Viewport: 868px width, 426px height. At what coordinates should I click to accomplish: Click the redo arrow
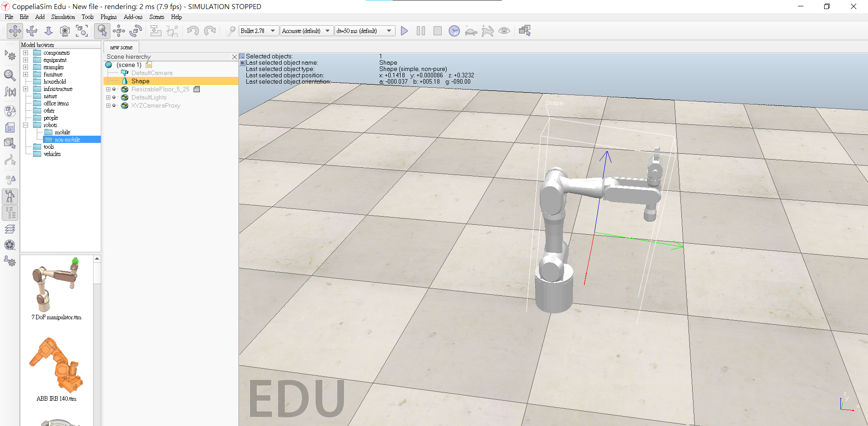click(x=210, y=31)
